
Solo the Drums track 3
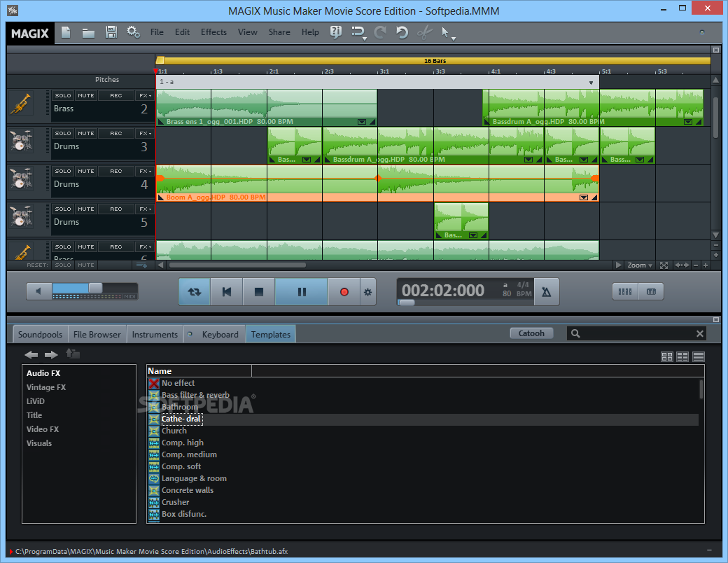click(x=63, y=133)
